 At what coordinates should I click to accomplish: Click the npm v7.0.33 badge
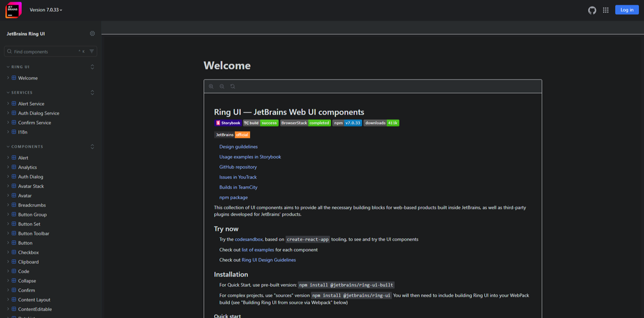(347, 123)
